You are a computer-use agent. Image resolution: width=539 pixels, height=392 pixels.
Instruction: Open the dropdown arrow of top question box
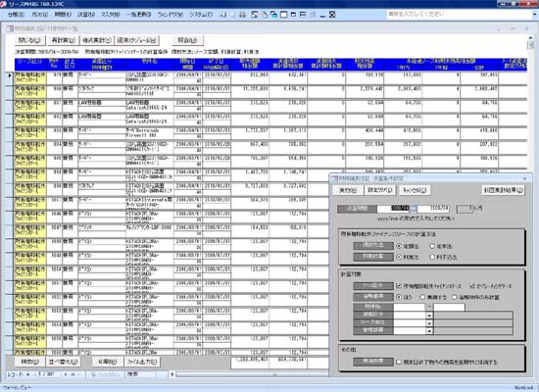coord(535,15)
